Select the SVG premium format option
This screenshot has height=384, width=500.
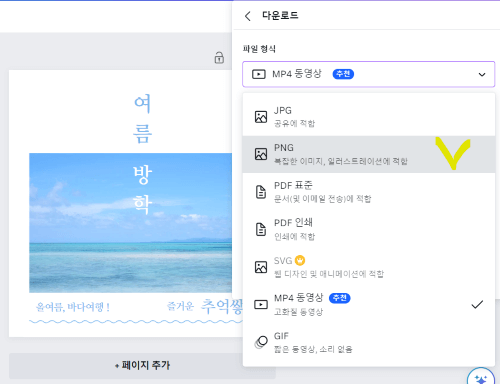[368, 267]
